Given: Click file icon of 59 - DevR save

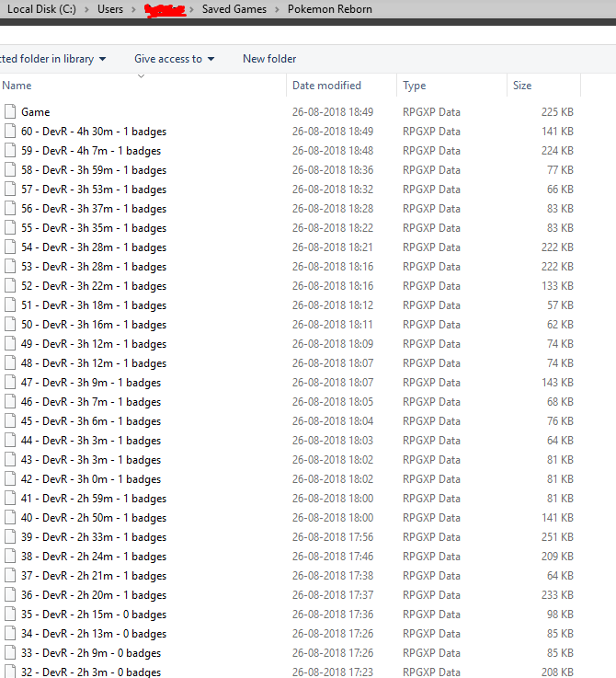Looking at the screenshot, I should 10,151.
